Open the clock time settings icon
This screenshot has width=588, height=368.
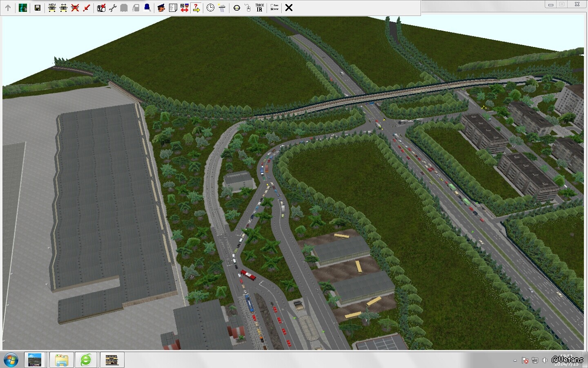point(210,8)
